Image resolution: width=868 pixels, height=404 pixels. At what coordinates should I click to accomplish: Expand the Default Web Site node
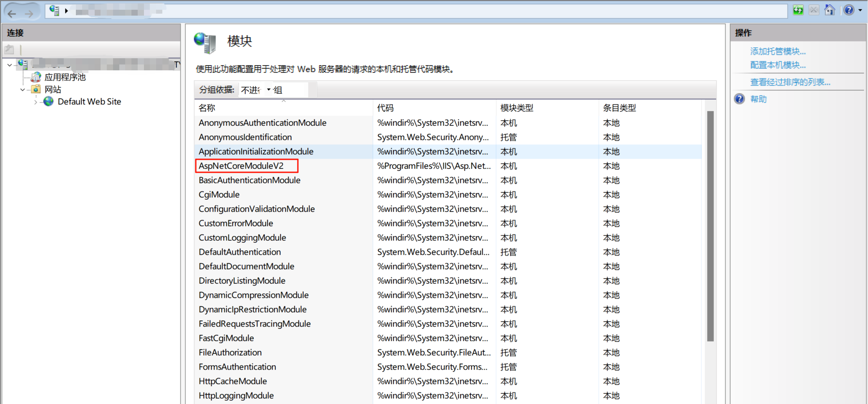(36, 102)
